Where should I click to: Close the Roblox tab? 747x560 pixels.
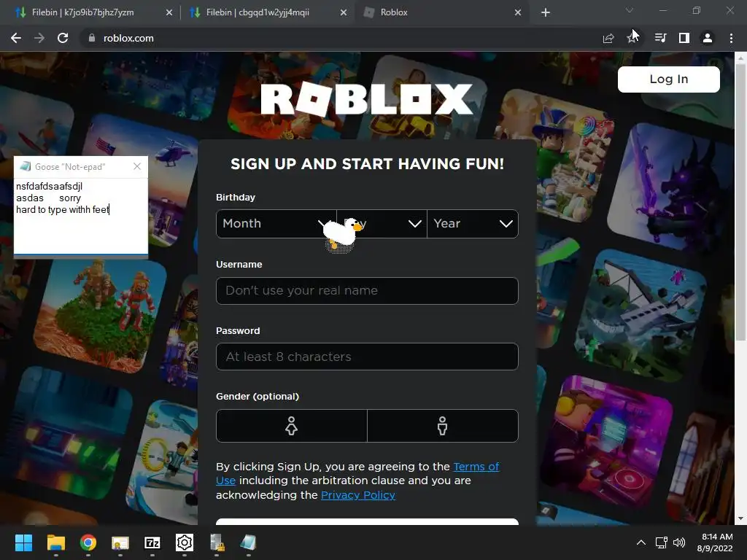click(x=518, y=12)
